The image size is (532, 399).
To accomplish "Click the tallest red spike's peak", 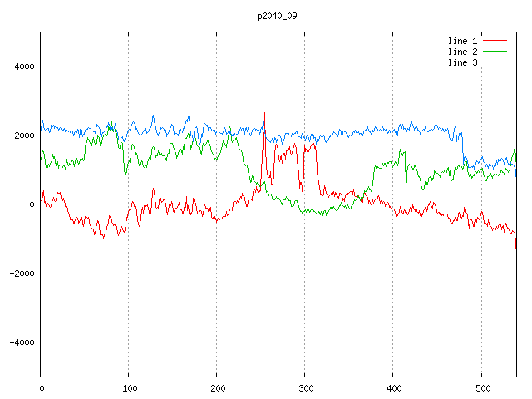I will point(264,113).
